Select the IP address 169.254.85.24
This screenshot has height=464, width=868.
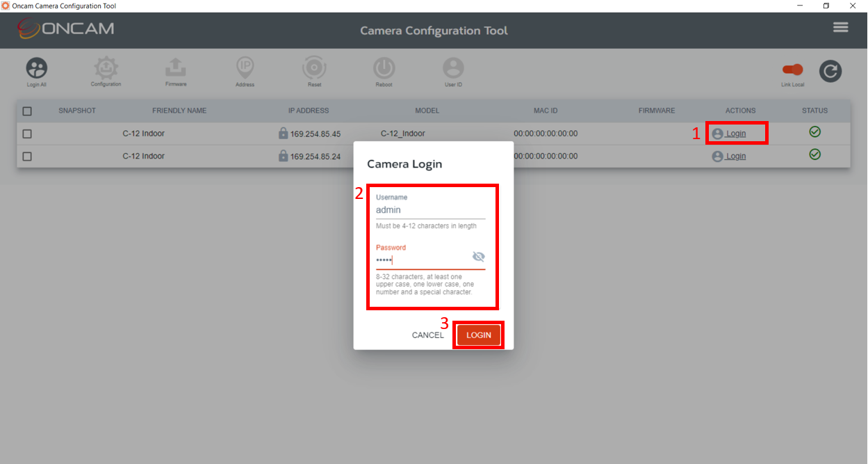coord(316,157)
